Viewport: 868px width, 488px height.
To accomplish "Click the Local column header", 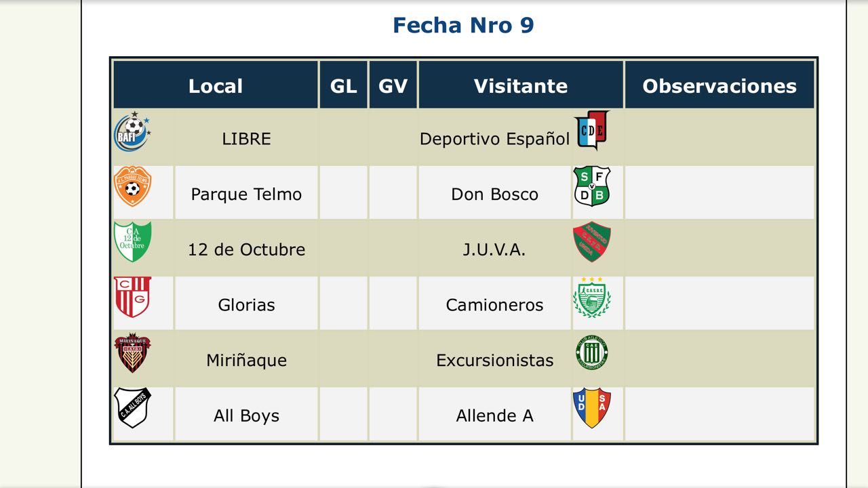I will click(x=216, y=86).
